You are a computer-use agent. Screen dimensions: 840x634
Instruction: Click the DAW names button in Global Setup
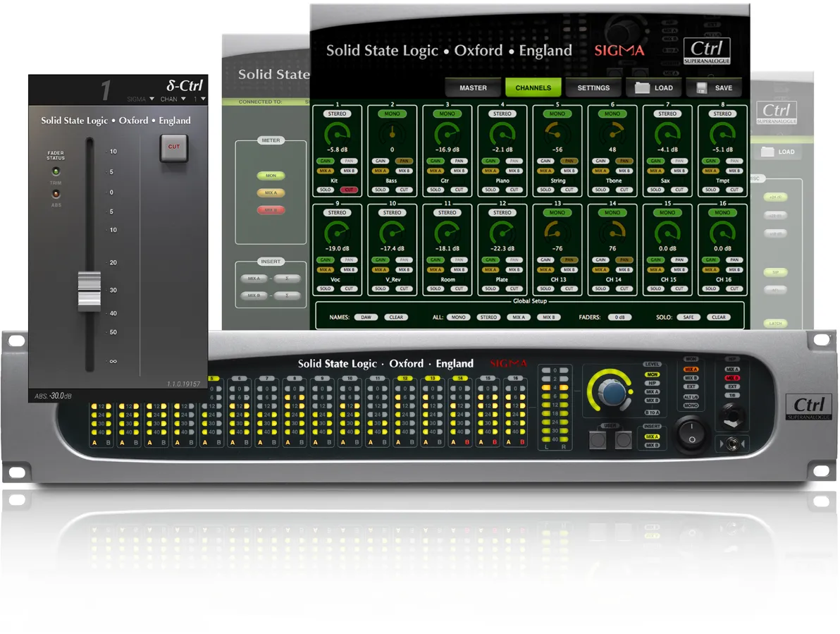coord(366,317)
